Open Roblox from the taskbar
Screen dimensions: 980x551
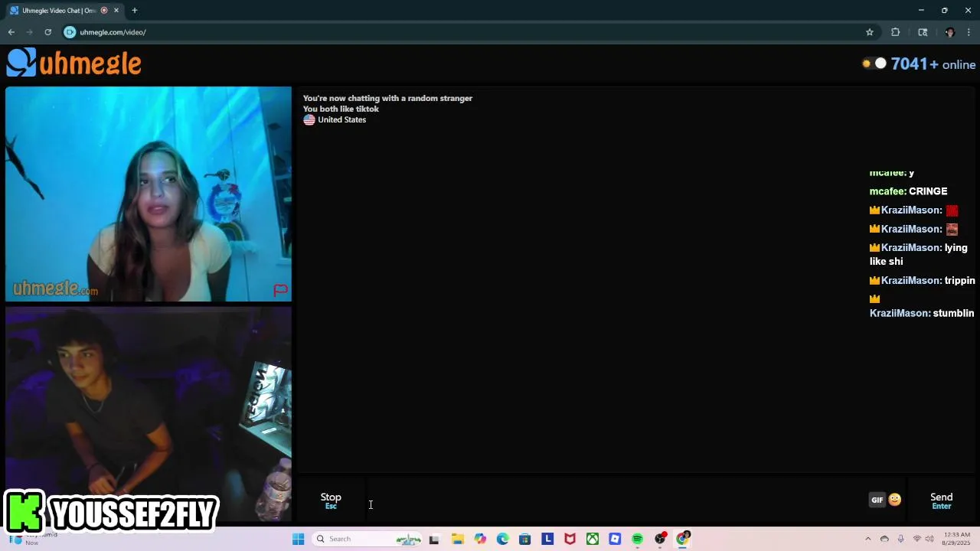tap(615, 539)
